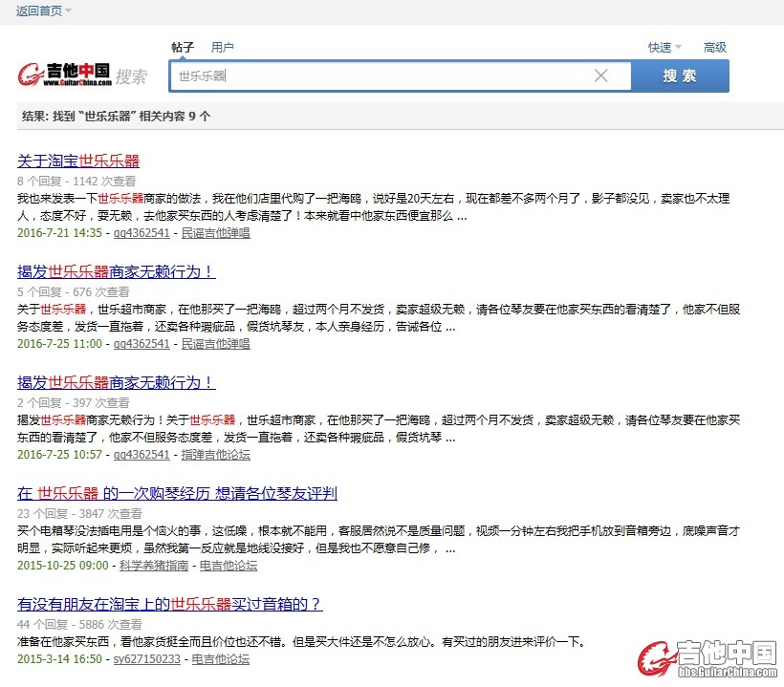Click the text 5 个回复 - 676 次查看
The image size is (784, 687).
tap(74, 291)
